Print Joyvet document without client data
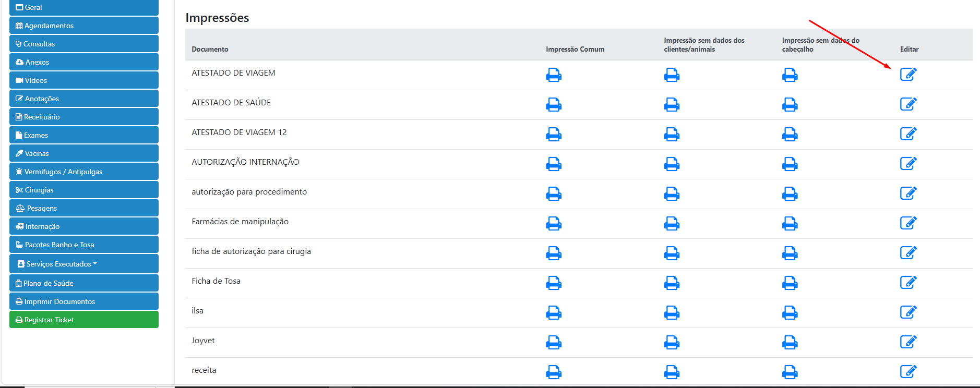The image size is (980, 388). click(x=671, y=343)
